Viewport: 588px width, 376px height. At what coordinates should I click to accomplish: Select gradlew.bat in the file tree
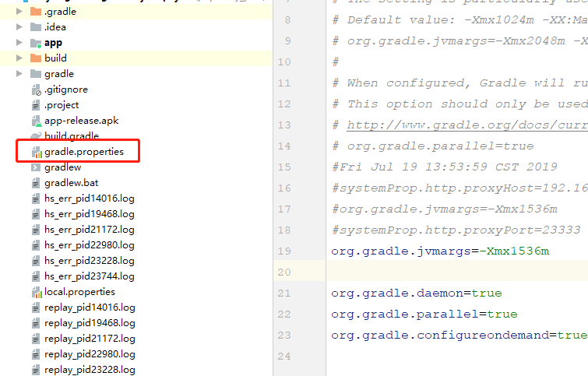tap(71, 183)
